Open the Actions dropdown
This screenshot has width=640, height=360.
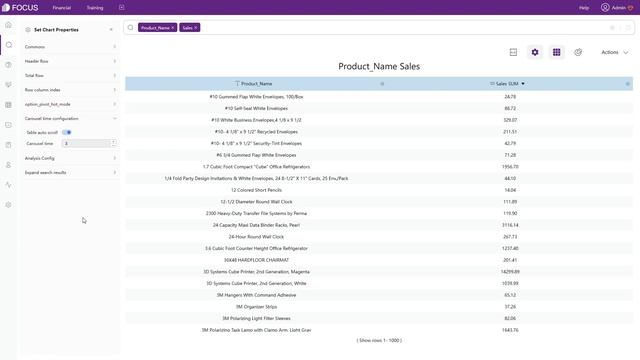[x=614, y=52]
